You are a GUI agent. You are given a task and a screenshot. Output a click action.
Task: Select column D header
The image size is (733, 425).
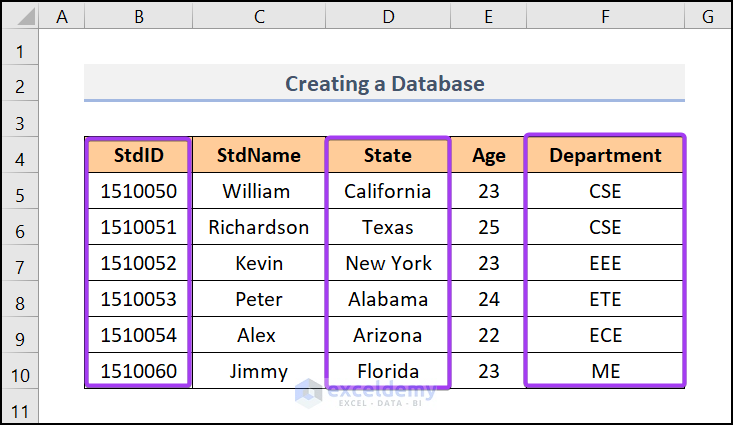click(x=388, y=17)
